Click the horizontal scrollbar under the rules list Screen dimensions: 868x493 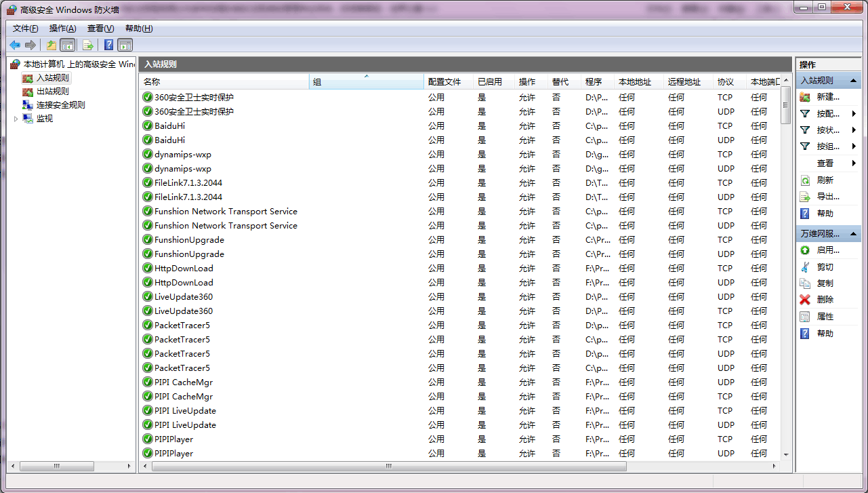coord(389,467)
